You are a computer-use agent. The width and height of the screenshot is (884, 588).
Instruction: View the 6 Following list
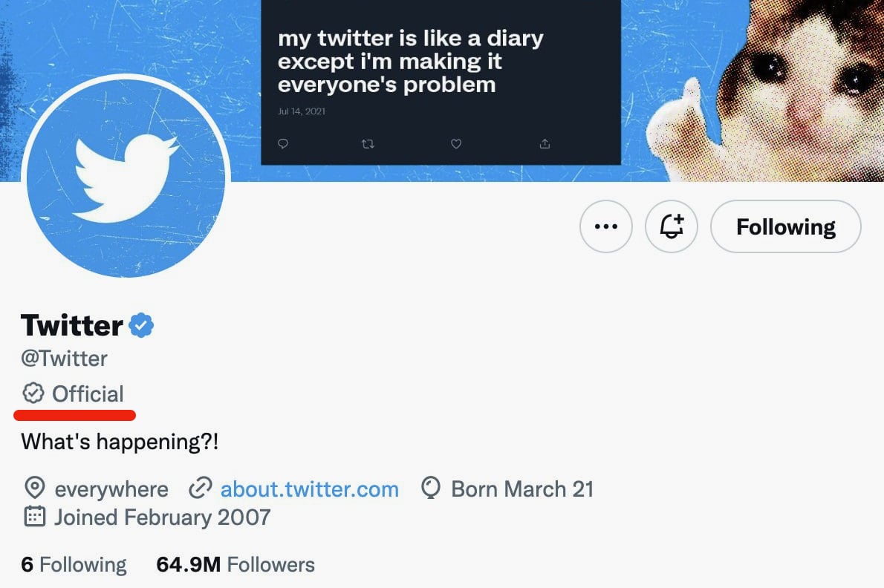pyautogui.click(x=74, y=565)
